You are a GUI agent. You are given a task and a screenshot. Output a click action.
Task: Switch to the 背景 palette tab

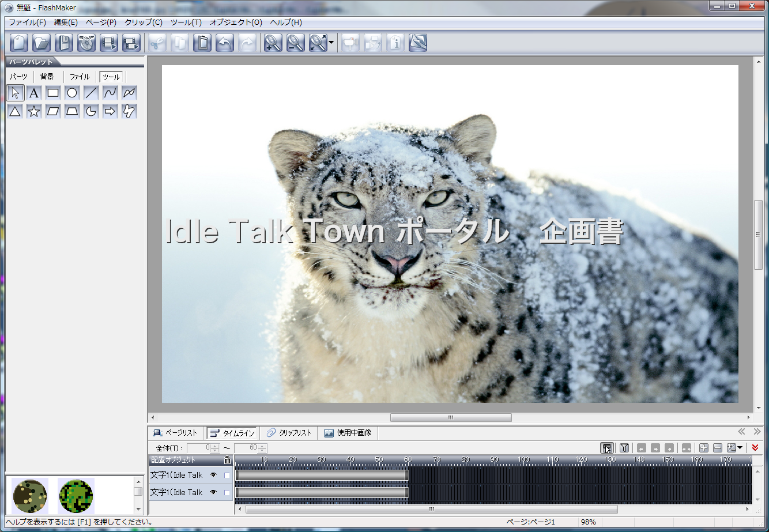(47, 77)
